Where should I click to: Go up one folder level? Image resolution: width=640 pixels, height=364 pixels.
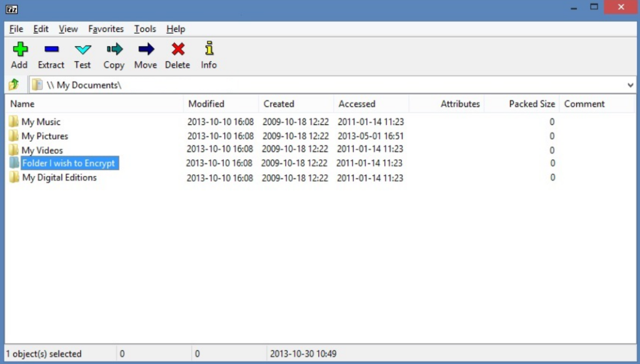coord(14,84)
